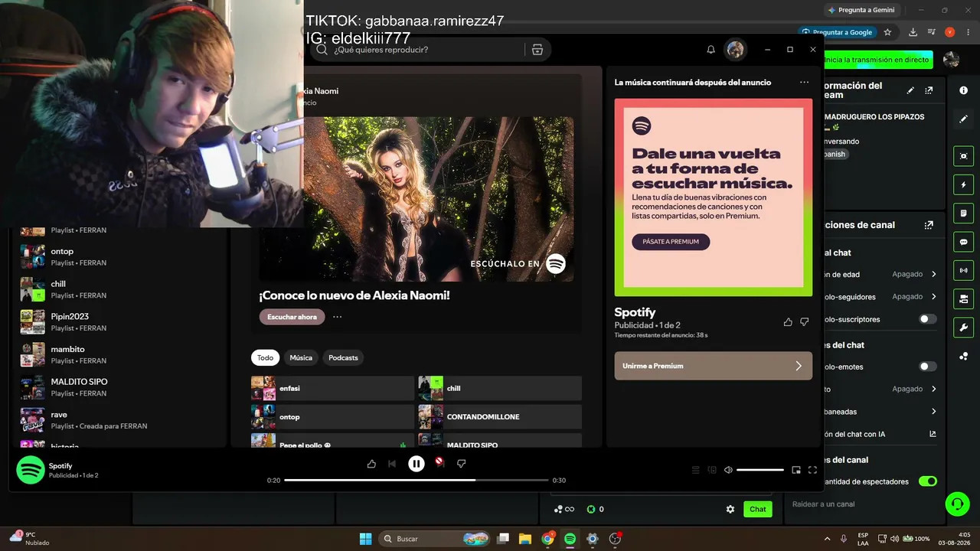Screen dimensions: 980x551
Task: Open the 'ontop' tile in home grid
Action: [332, 417]
